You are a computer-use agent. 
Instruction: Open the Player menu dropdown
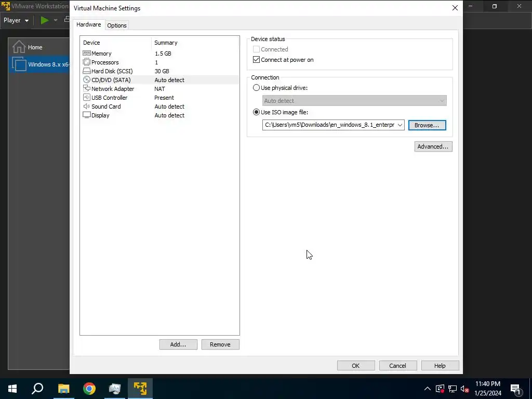tap(16, 20)
